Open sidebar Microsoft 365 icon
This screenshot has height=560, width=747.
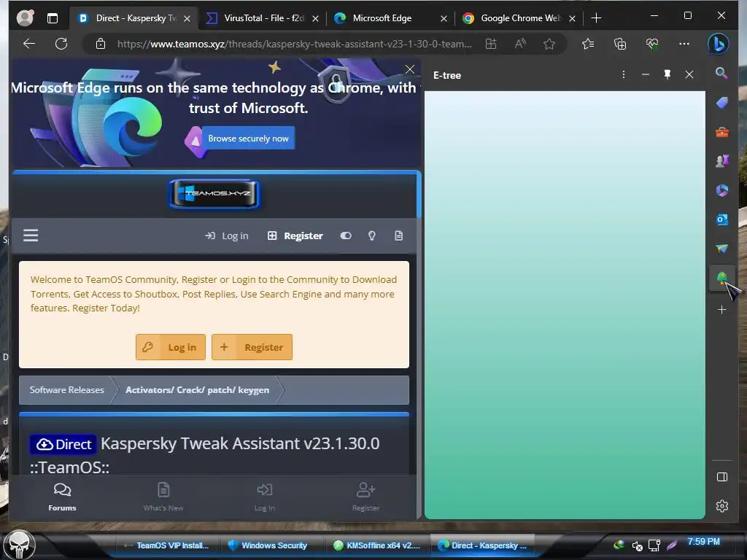click(x=721, y=190)
